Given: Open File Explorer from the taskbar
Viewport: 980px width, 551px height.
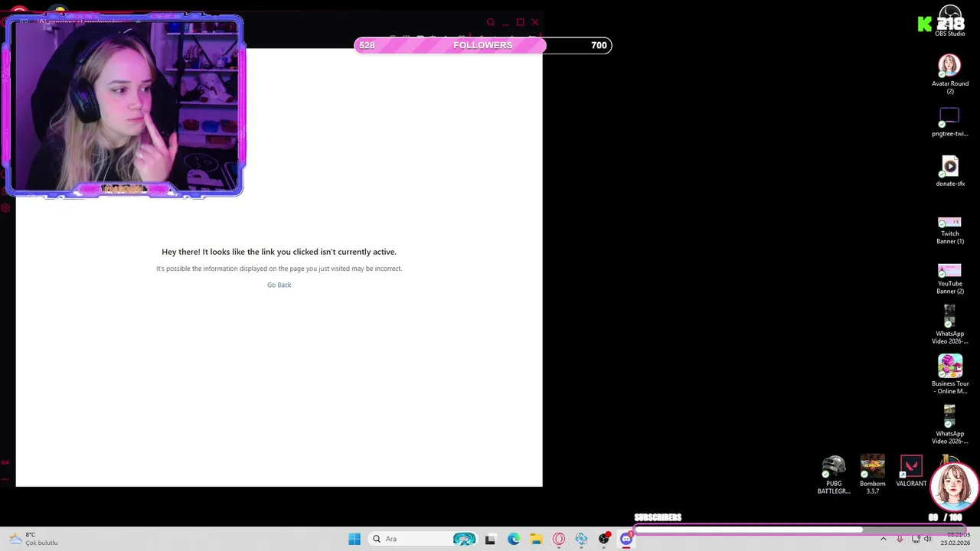Looking at the screenshot, I should click(536, 539).
